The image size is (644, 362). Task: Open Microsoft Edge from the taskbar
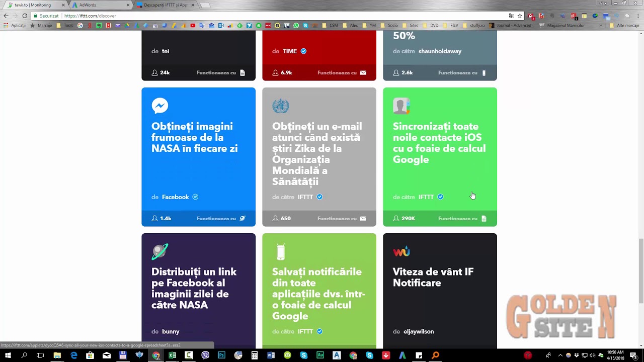(x=74, y=355)
